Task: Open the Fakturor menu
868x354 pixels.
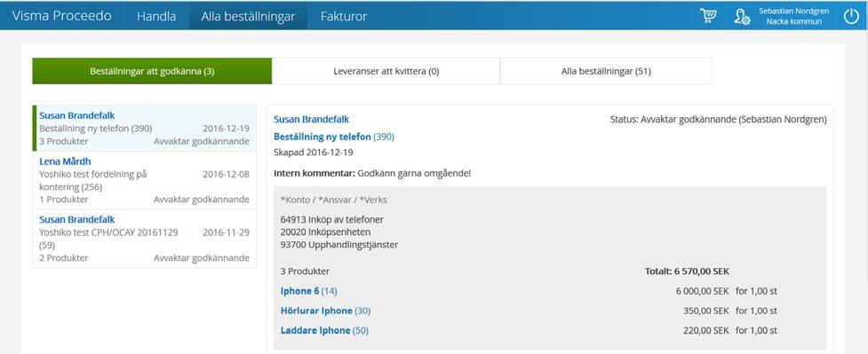Action: pos(344,16)
